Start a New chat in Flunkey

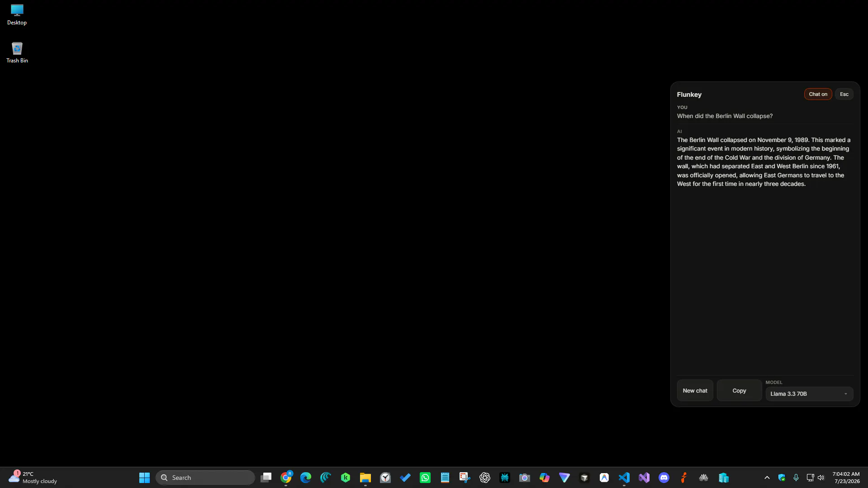point(695,390)
